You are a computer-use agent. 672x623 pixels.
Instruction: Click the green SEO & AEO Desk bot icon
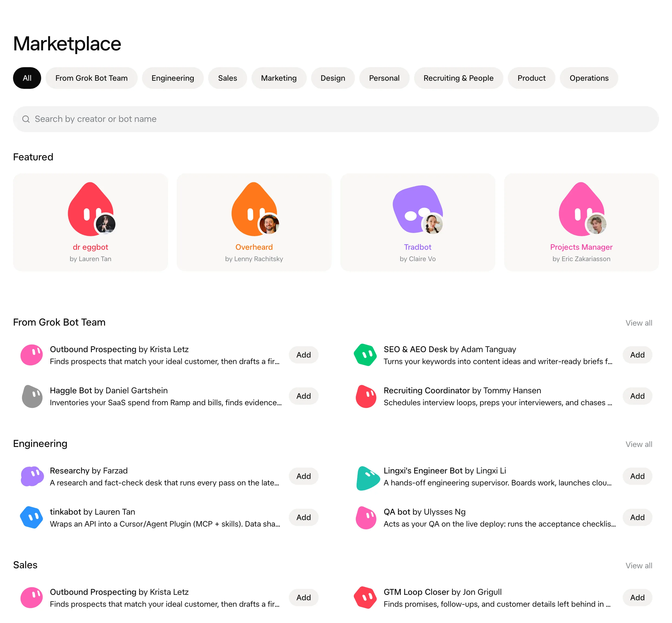[365, 355]
